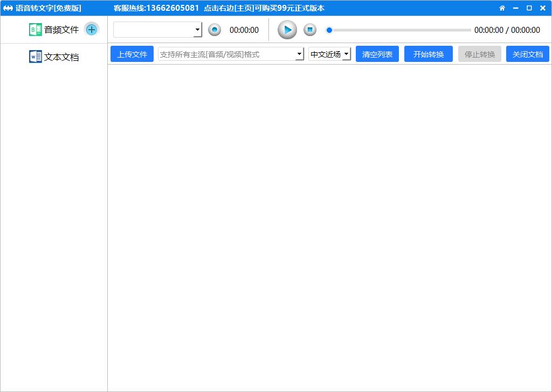Click the 清空列表 button
Image resolution: width=552 pixels, height=392 pixels.
coord(377,54)
